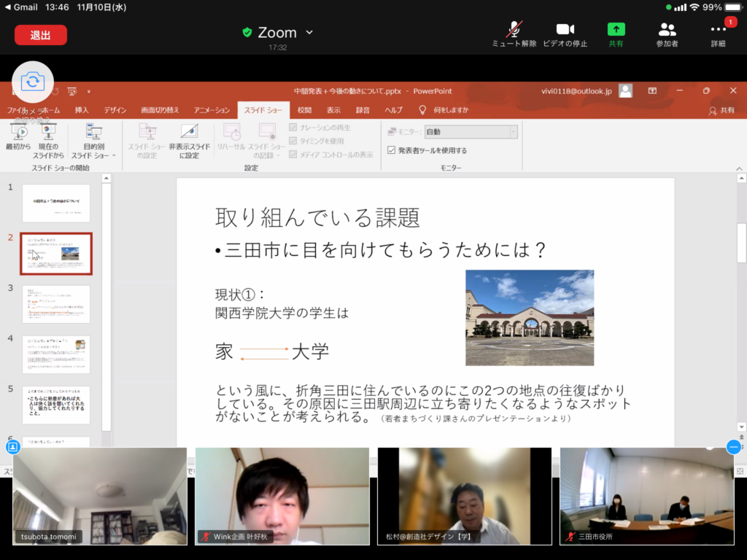Toggle メディア コントロールの表示 checkbox
This screenshot has width=747, height=560.
click(x=293, y=155)
